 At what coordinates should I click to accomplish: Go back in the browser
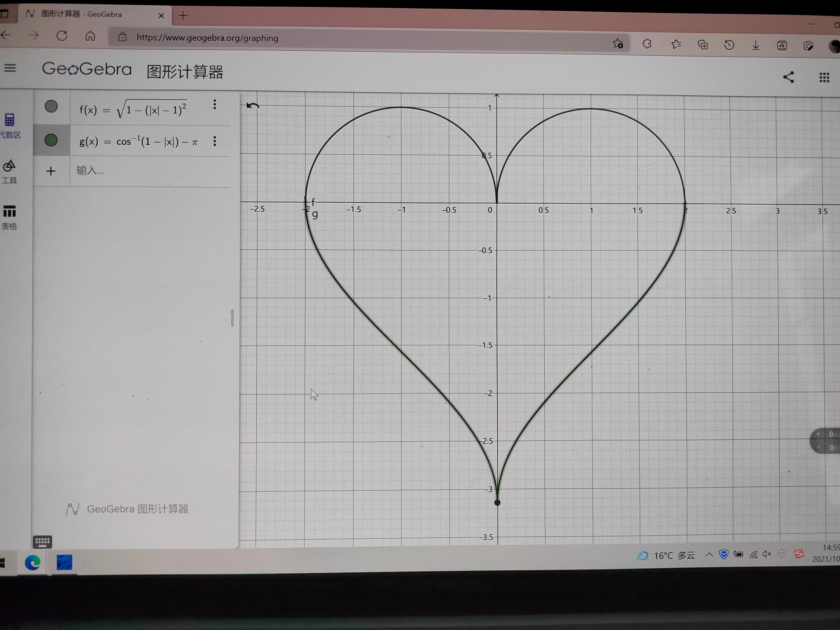pos(6,35)
